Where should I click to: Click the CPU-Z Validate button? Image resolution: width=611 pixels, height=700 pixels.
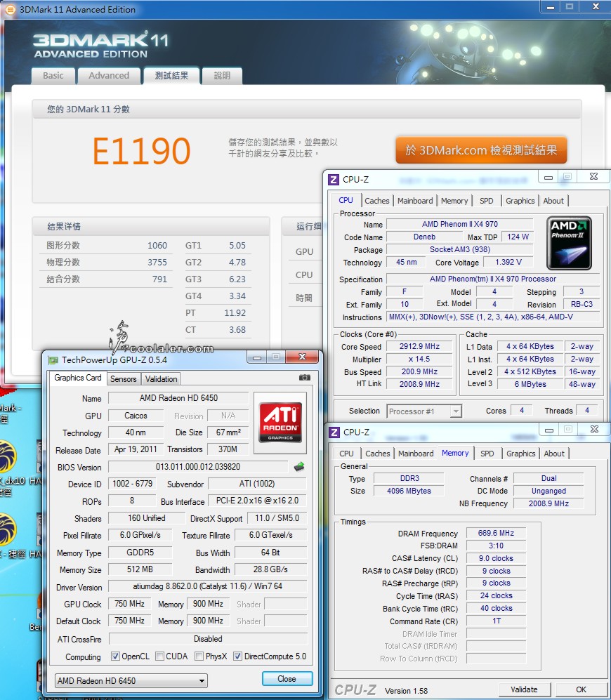point(525,689)
